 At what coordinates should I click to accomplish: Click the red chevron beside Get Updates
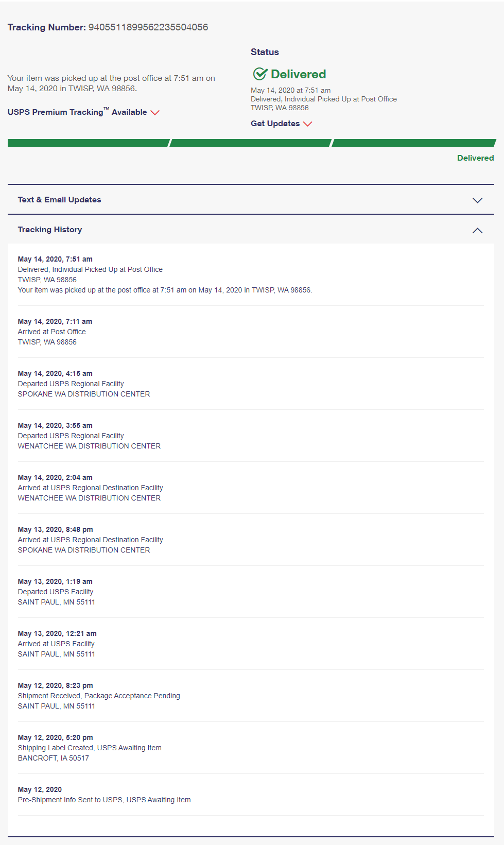[308, 124]
